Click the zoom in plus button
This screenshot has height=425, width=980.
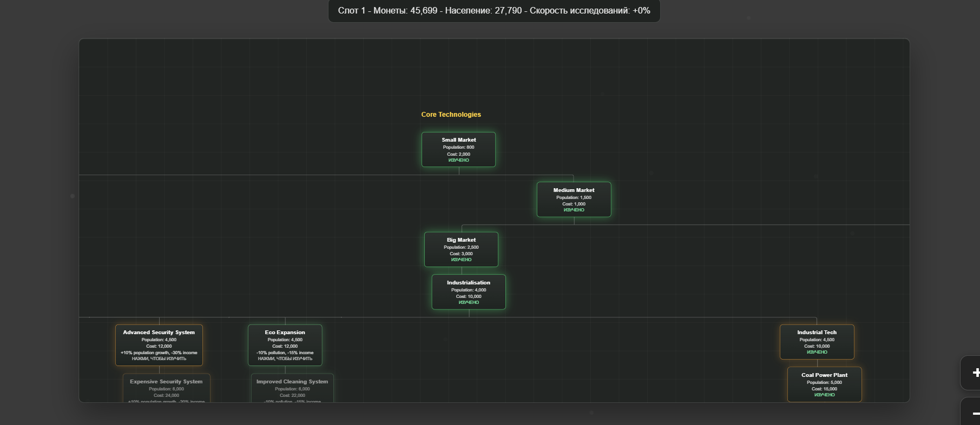click(971, 373)
